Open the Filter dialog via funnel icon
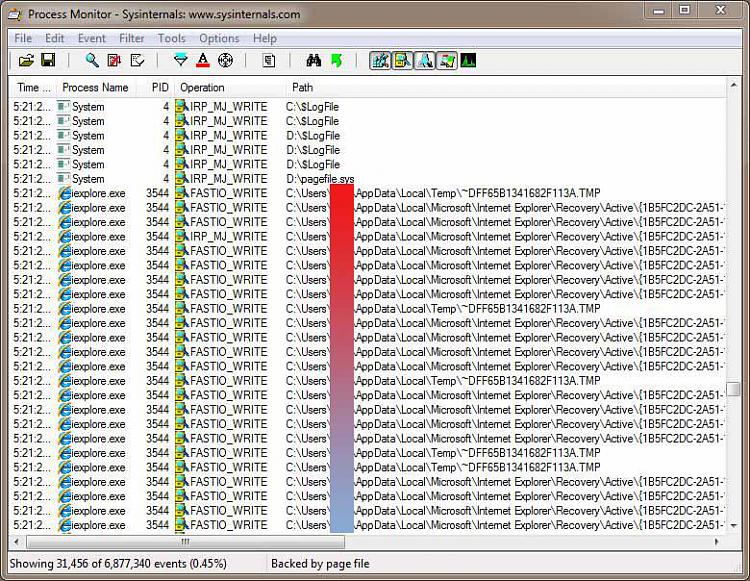The width and height of the screenshot is (750, 581). pos(180,60)
